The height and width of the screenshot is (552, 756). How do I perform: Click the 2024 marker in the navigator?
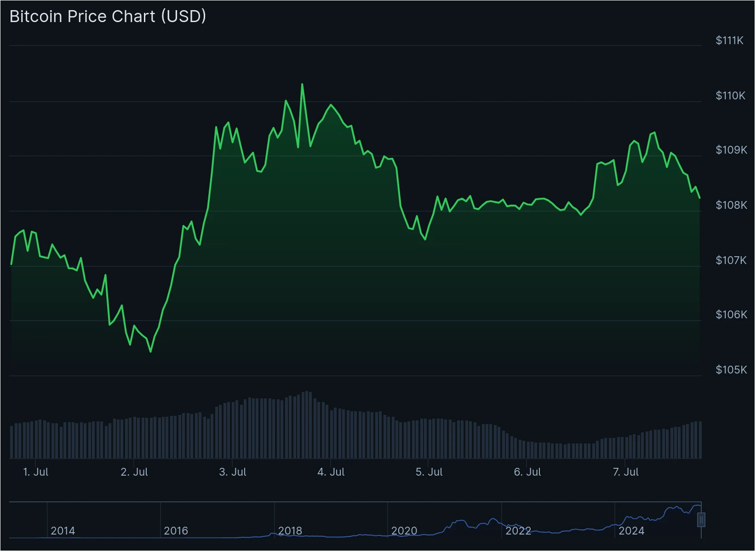(x=631, y=531)
